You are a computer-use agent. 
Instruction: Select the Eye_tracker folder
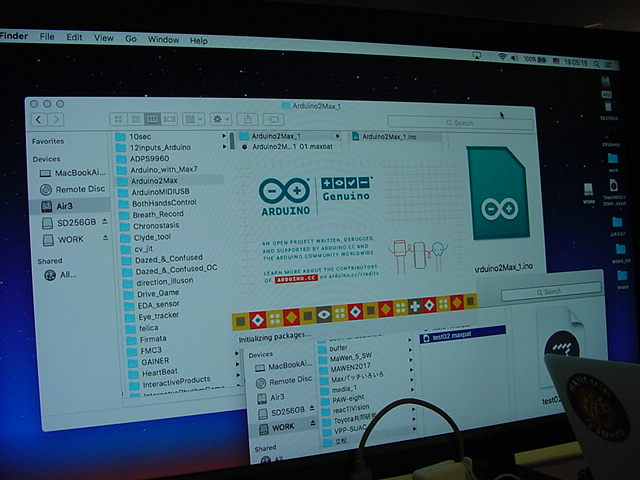(x=153, y=316)
